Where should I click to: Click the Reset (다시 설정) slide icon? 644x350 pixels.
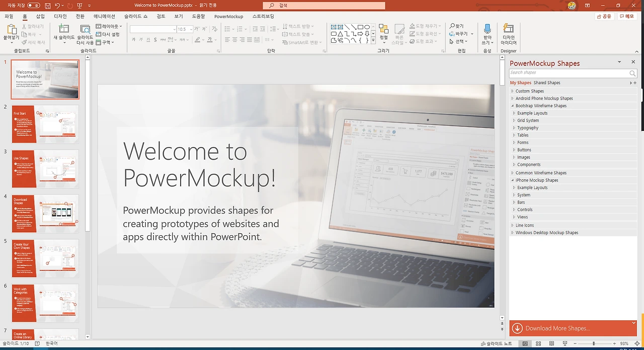pyautogui.click(x=99, y=34)
